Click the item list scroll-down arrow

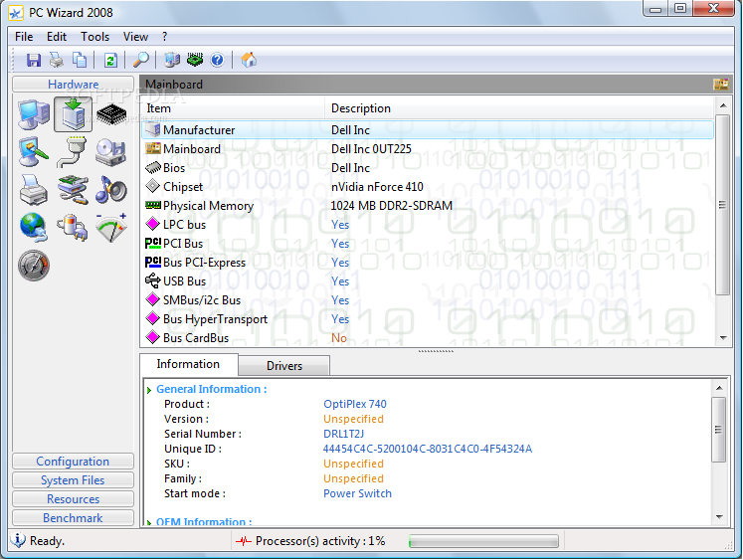(723, 338)
